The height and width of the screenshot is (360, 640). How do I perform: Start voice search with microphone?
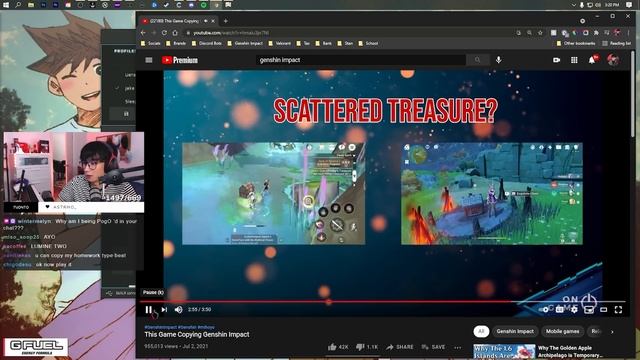coord(499,60)
